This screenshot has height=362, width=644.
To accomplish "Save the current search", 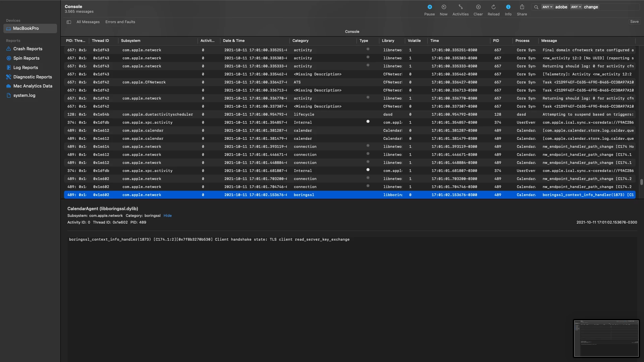I will click(634, 22).
